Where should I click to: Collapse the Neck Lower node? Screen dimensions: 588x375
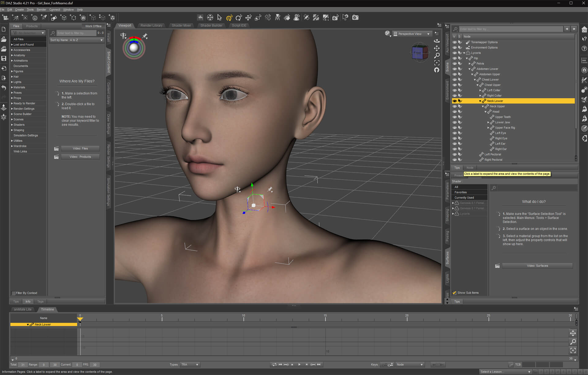pyautogui.click(x=480, y=101)
